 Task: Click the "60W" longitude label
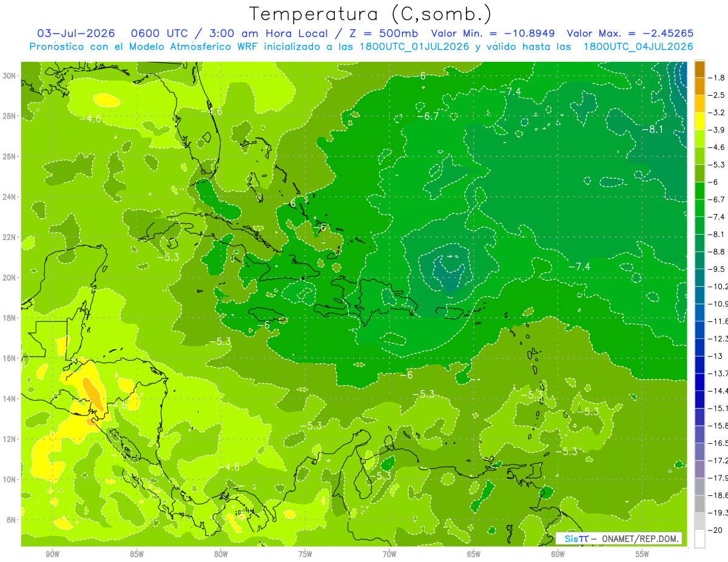point(558,554)
